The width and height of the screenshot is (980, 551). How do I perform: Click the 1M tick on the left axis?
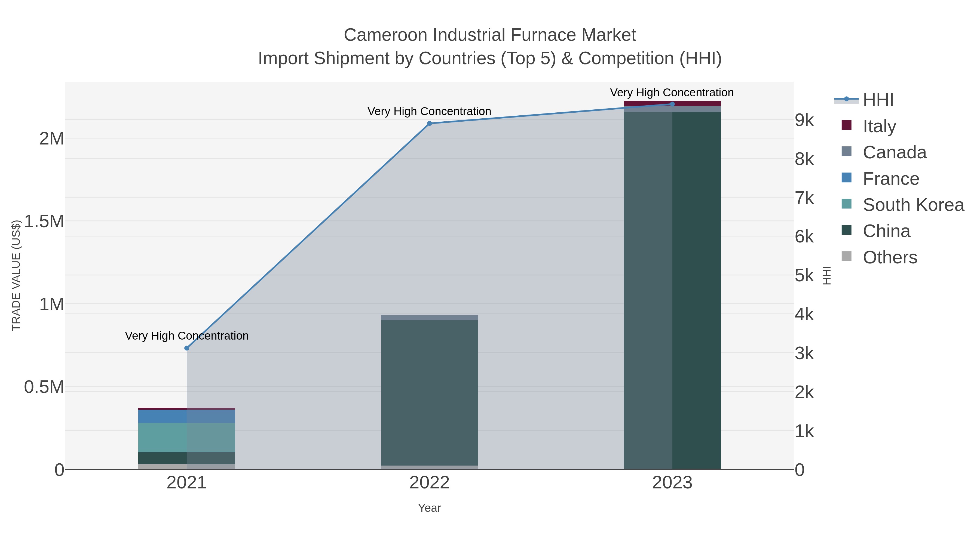(x=52, y=304)
